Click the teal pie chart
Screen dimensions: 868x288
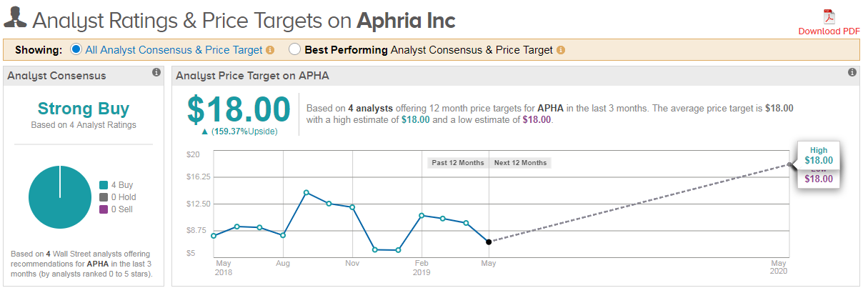60,197
